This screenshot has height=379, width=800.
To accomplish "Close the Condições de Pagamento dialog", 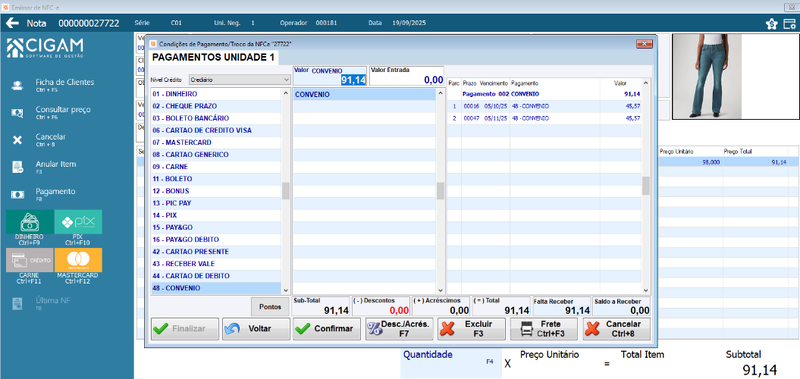I will (644, 44).
